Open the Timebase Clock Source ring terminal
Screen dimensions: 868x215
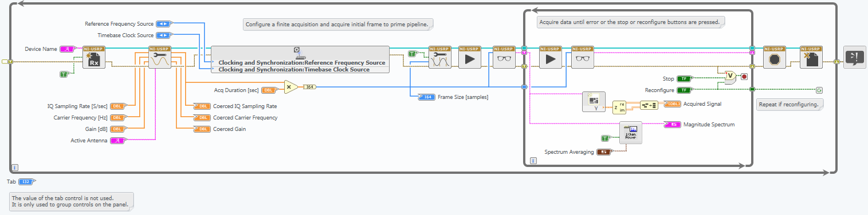point(163,35)
